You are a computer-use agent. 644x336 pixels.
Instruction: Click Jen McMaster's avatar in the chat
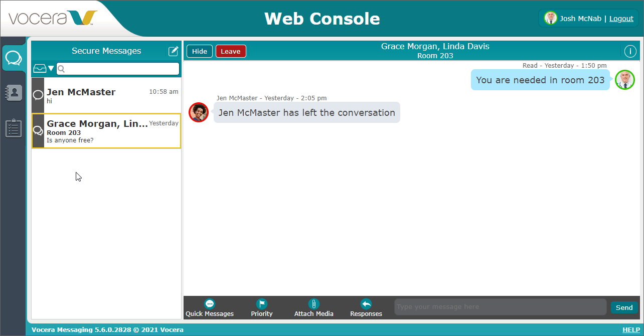[199, 112]
